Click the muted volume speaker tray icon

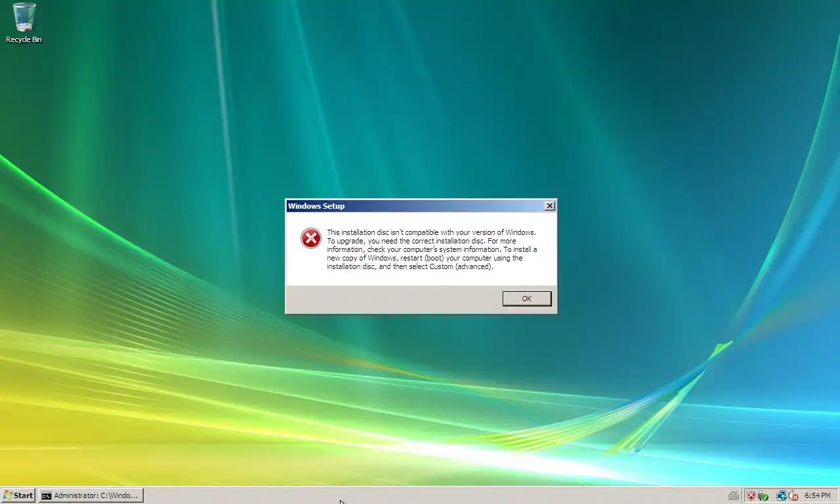coord(793,495)
